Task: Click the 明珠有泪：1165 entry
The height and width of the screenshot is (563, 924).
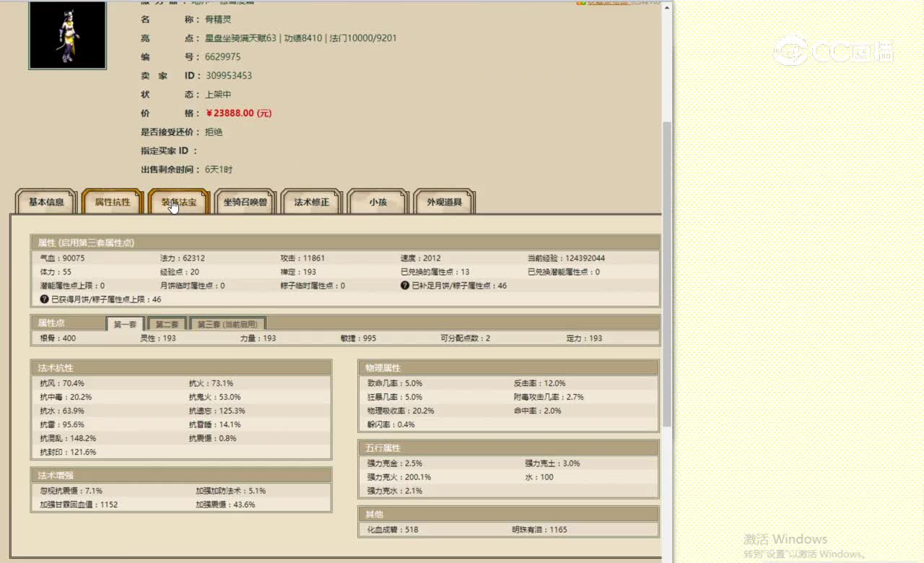Action: pos(540,530)
